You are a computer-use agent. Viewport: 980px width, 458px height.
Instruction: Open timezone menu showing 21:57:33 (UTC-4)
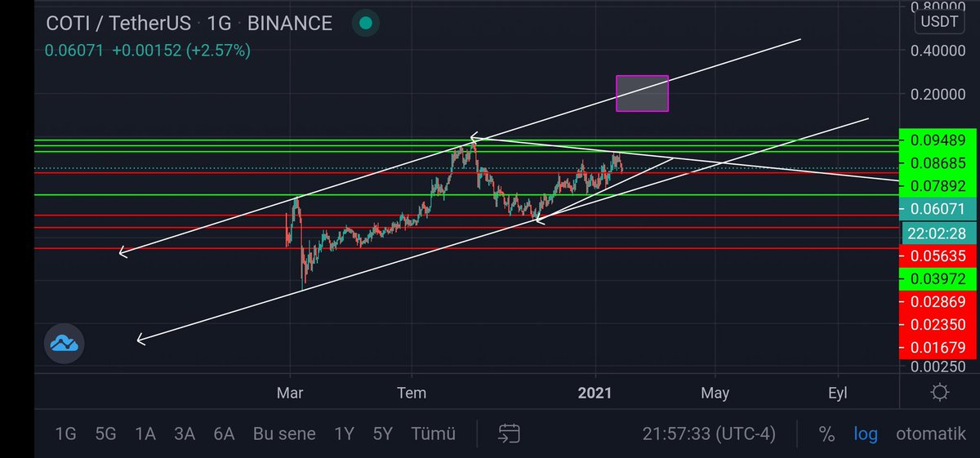click(709, 434)
